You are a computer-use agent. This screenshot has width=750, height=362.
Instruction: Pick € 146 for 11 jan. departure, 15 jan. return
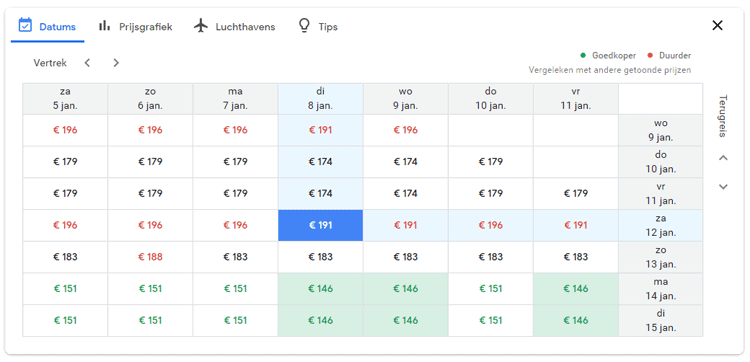pyautogui.click(x=576, y=320)
